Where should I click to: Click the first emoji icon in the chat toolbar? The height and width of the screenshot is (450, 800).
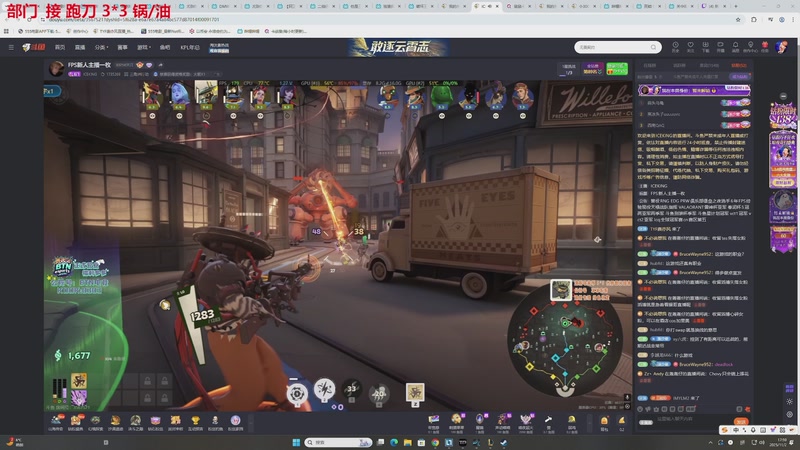[x=640, y=409]
